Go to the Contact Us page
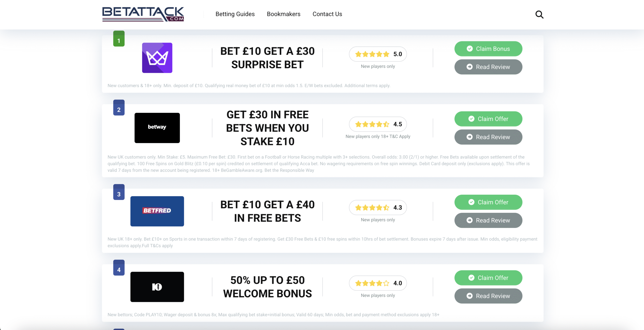The width and height of the screenshot is (644, 330). (x=327, y=14)
